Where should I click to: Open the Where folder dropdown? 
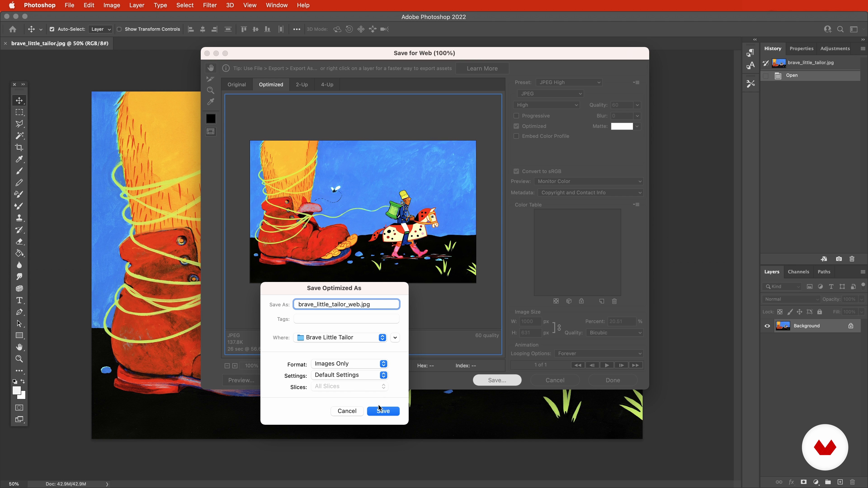(340, 338)
